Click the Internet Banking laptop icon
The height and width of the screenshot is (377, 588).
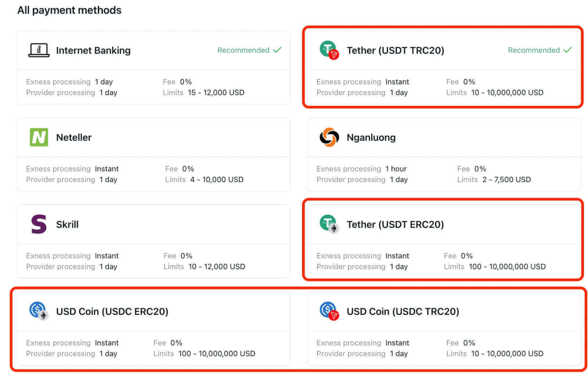tap(38, 50)
